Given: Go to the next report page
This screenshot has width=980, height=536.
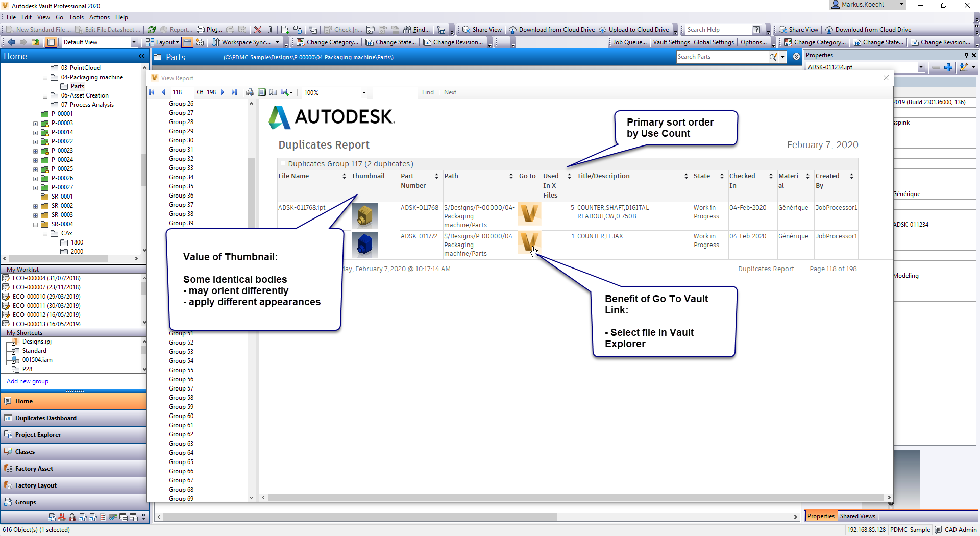Looking at the screenshot, I should click(x=223, y=92).
